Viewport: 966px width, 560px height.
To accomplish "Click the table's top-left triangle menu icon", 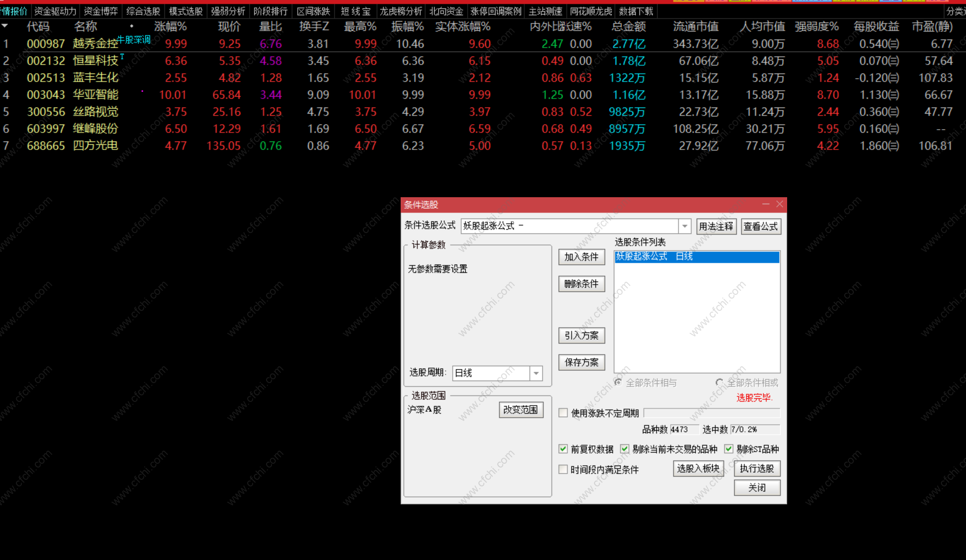I will click(5, 25).
